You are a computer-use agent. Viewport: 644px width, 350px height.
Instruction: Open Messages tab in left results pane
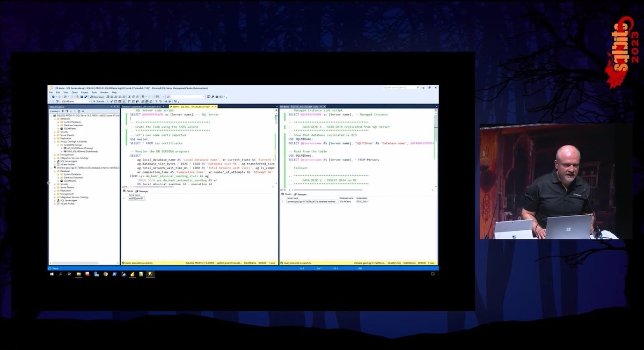pos(142,191)
